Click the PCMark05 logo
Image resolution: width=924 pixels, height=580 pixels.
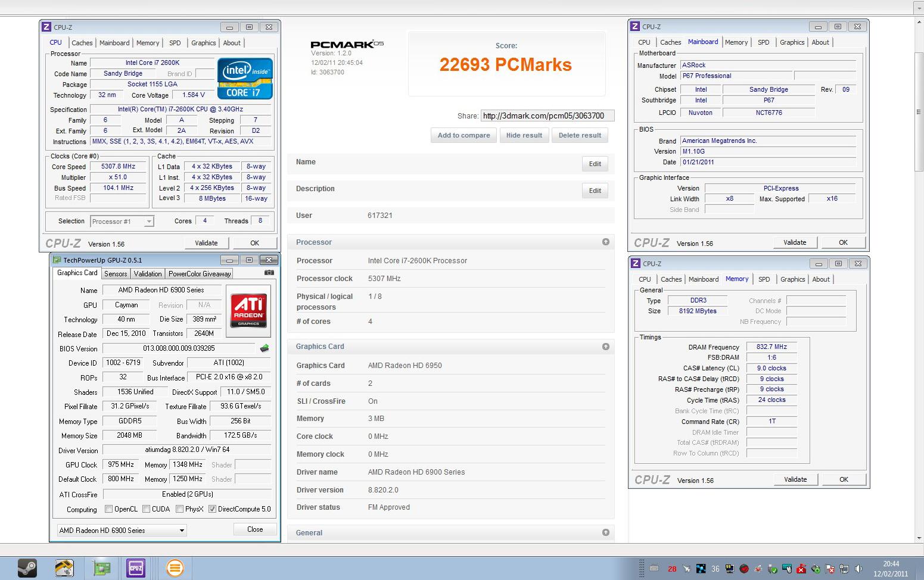[347, 44]
